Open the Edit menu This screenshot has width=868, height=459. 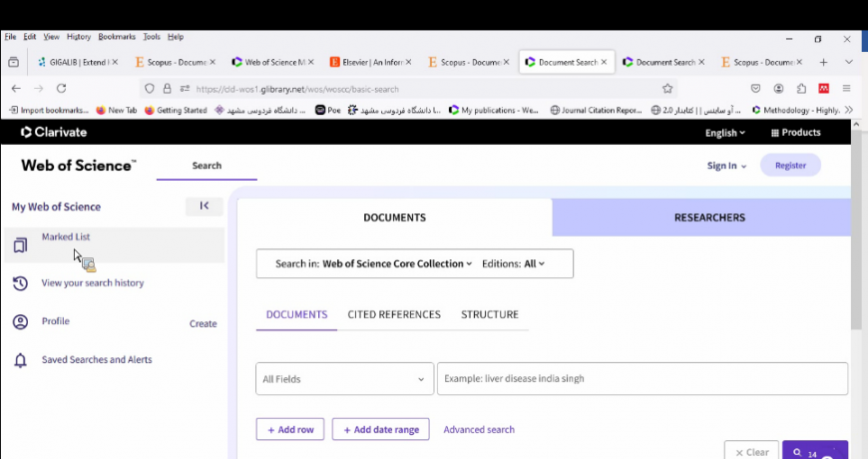coord(29,37)
